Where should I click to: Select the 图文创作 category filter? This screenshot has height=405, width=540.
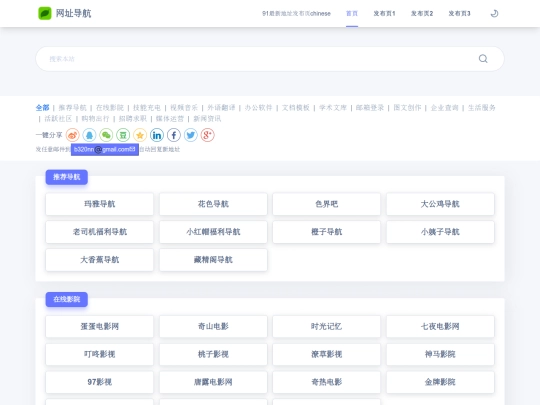(x=407, y=108)
